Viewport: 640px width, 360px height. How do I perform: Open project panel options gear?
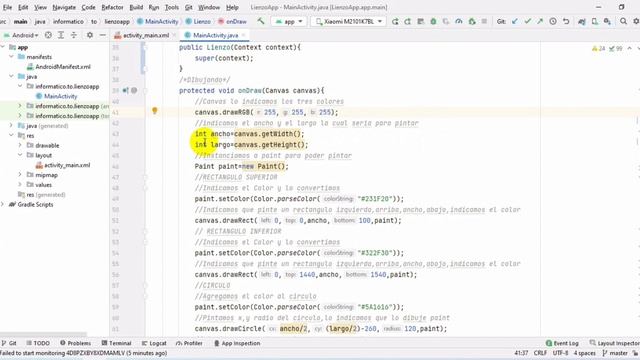click(90, 35)
